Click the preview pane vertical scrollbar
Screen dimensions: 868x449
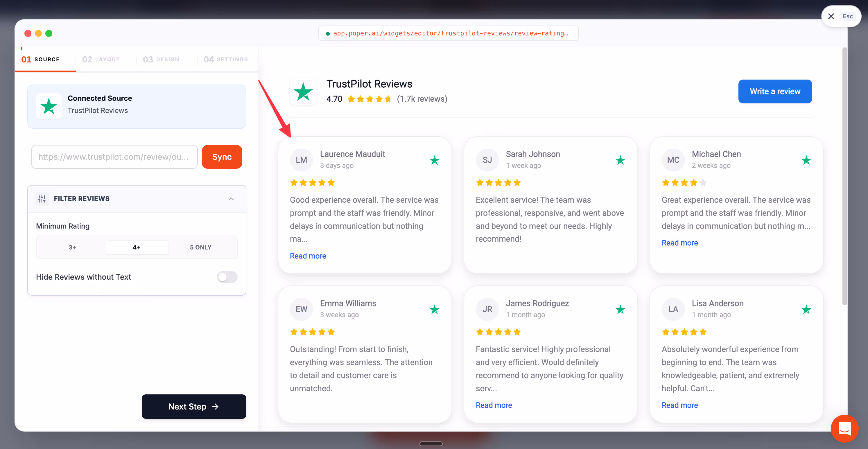(x=844, y=176)
